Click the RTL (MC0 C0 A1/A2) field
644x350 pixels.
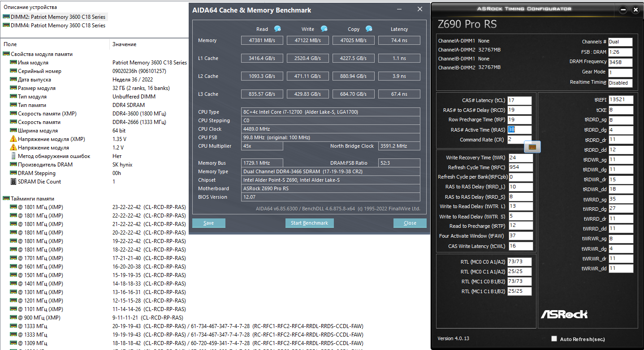tap(520, 262)
